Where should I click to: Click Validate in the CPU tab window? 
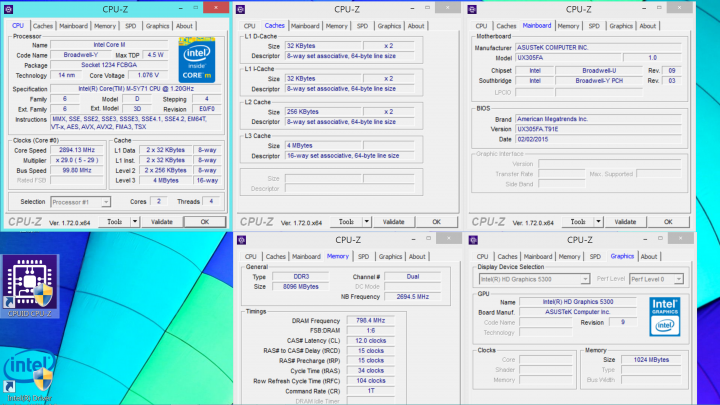tap(162, 222)
